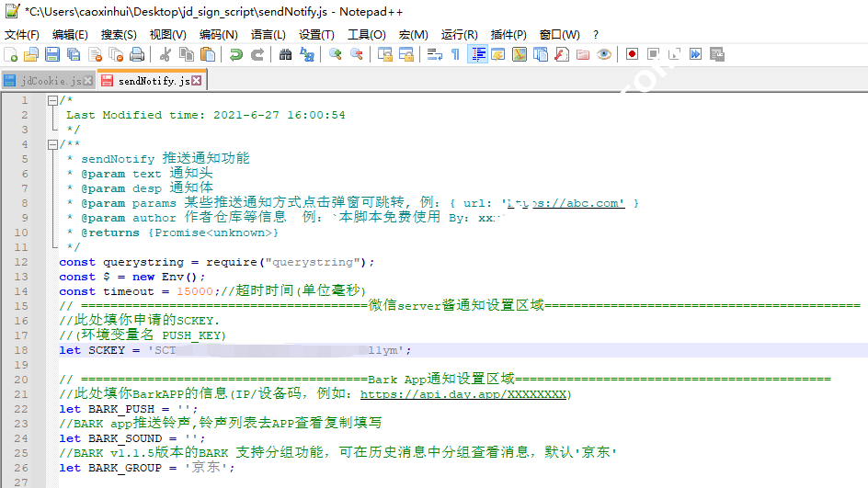Save current recorded macro icon
The image size is (868, 488).
tap(717, 54)
